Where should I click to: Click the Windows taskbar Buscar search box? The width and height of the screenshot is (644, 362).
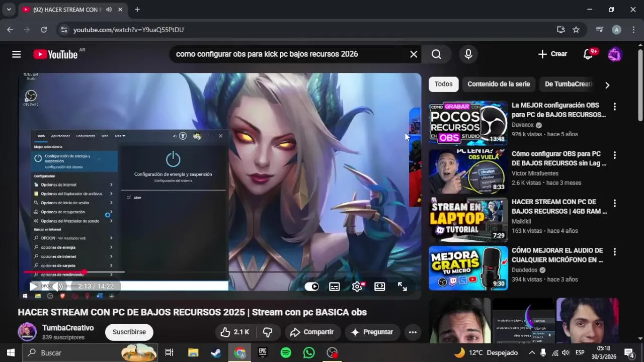pyautogui.click(x=91, y=352)
